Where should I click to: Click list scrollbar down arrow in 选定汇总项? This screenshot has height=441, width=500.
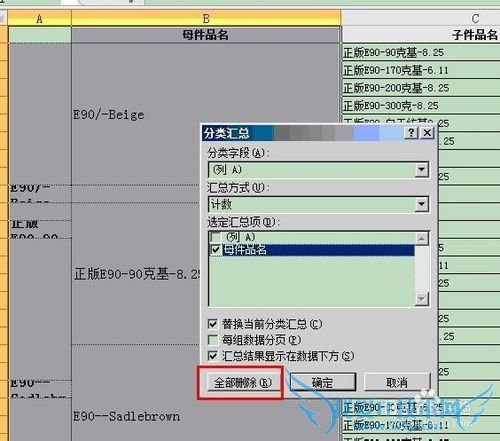422,299
